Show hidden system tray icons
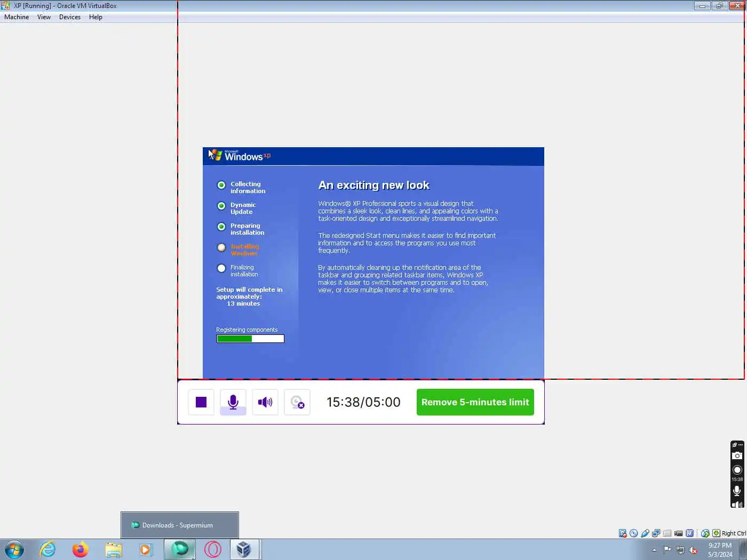The width and height of the screenshot is (747, 560). click(x=654, y=550)
